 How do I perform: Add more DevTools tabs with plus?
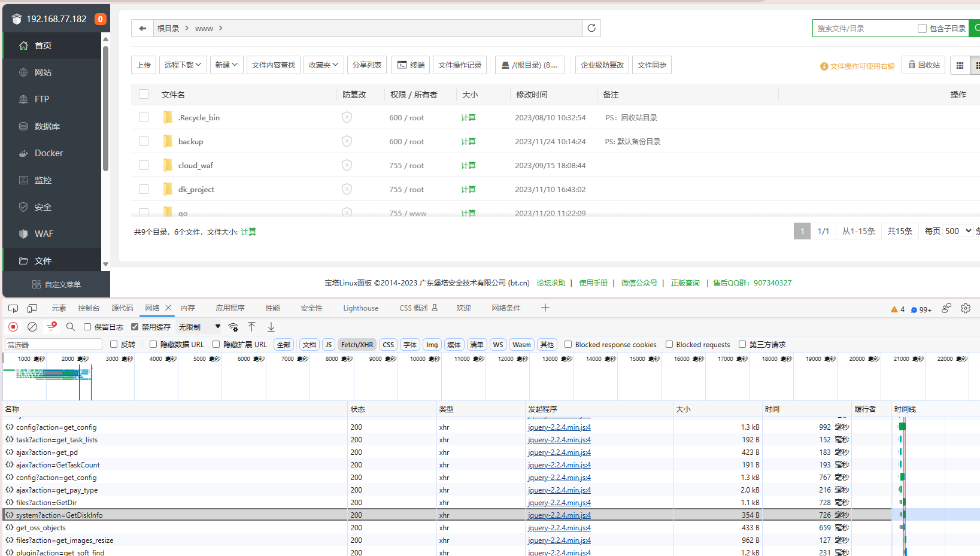click(x=545, y=308)
